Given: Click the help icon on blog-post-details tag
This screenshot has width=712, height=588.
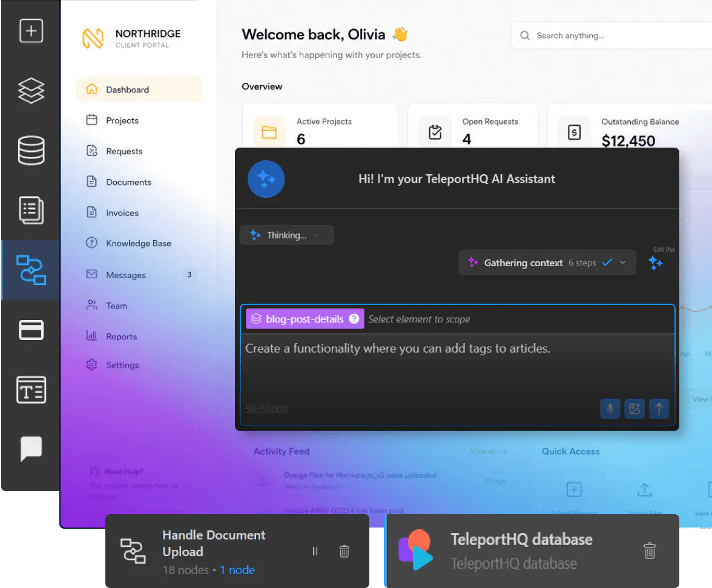Looking at the screenshot, I should [354, 319].
